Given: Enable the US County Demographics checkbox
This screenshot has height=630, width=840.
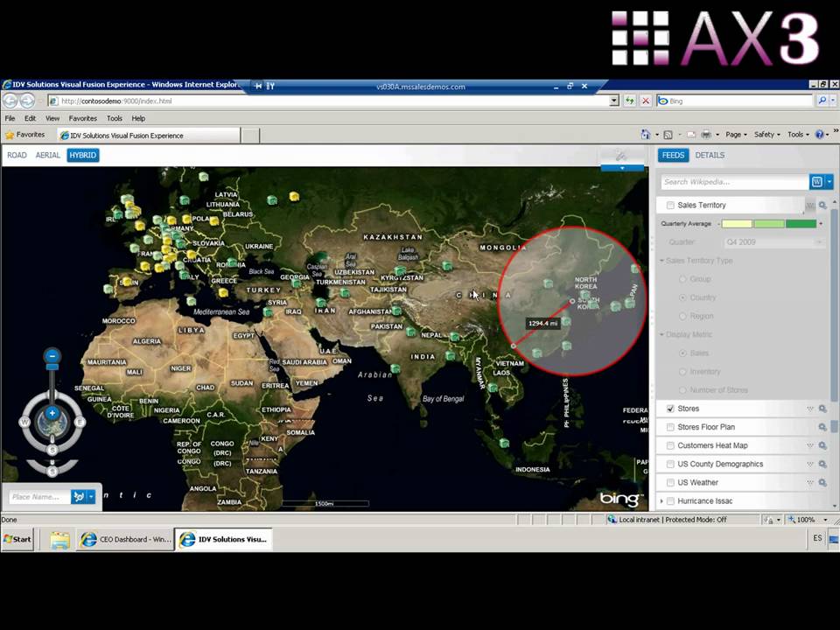Looking at the screenshot, I should tap(670, 464).
